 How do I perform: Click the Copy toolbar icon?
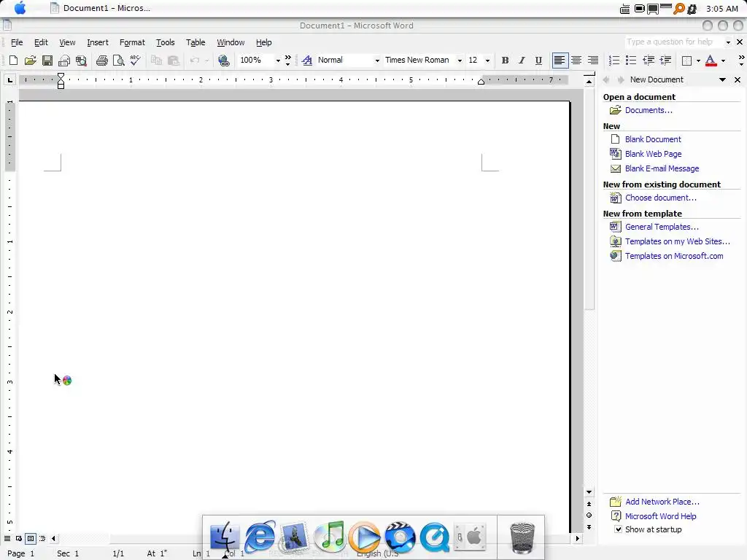[156, 61]
